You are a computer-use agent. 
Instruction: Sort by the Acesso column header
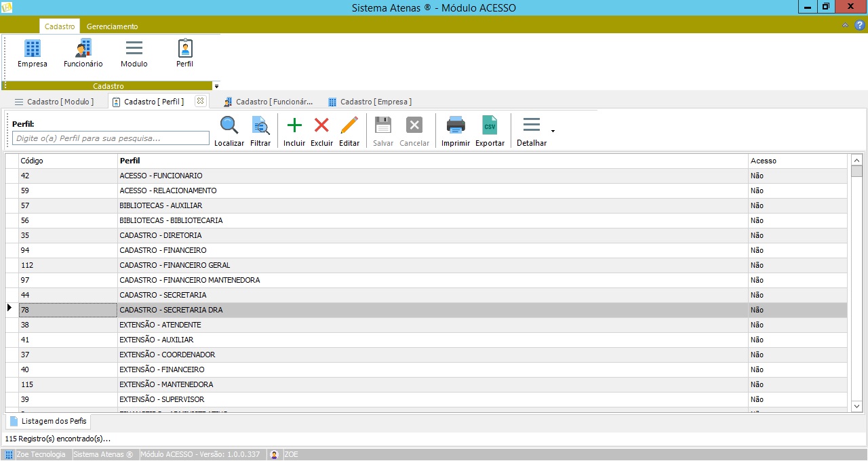click(x=797, y=161)
